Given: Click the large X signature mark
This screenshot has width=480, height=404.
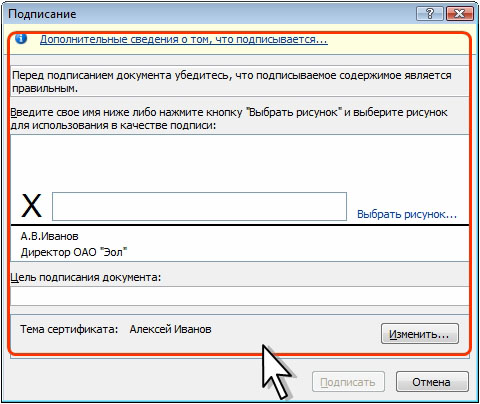Looking at the screenshot, I should (x=32, y=206).
